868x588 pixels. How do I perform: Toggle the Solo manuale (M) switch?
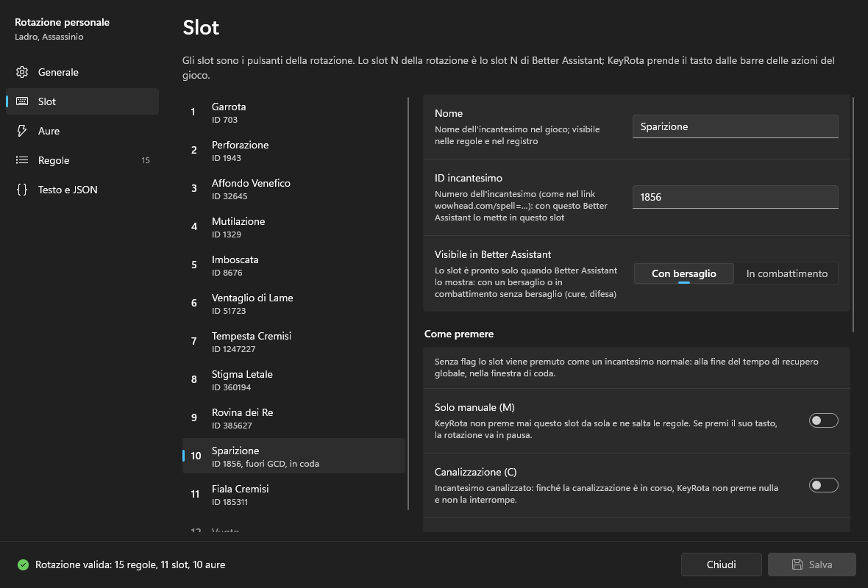tap(823, 420)
